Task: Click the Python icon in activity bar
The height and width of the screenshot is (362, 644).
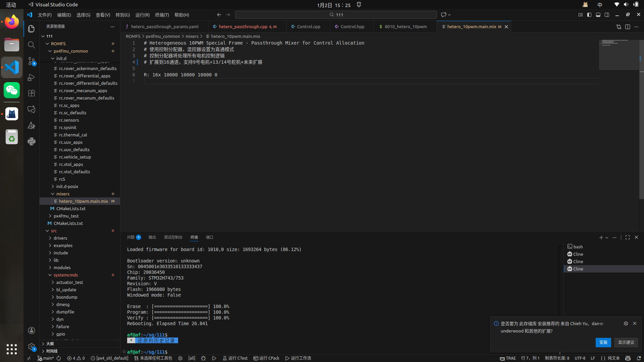Action: 31,141
